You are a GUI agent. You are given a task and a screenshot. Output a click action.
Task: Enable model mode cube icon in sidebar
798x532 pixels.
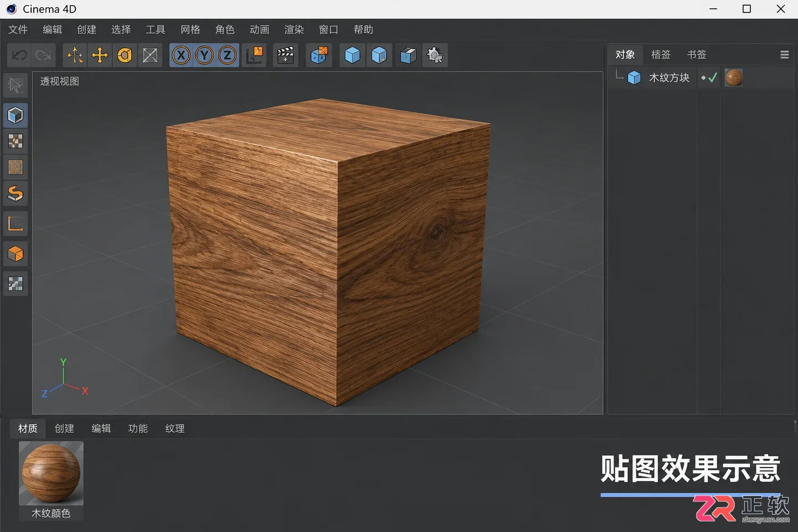16,115
